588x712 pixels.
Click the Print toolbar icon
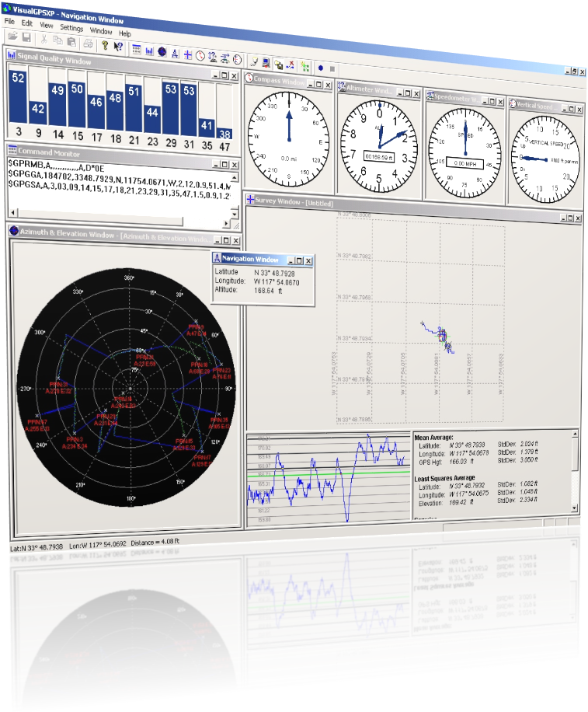point(88,44)
